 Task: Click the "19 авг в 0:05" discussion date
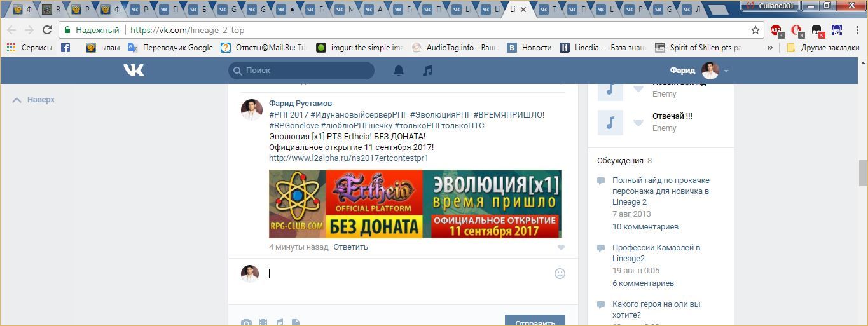636,270
